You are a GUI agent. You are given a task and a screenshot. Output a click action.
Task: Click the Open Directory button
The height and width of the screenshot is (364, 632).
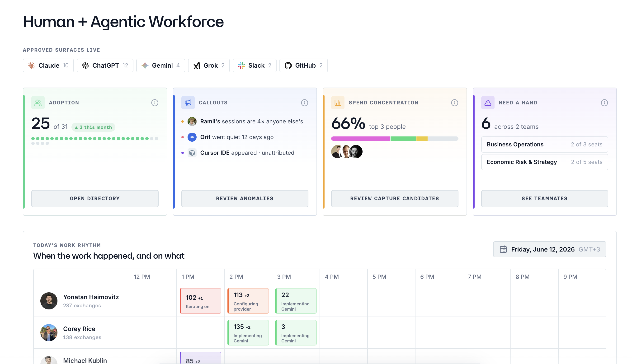point(95,199)
